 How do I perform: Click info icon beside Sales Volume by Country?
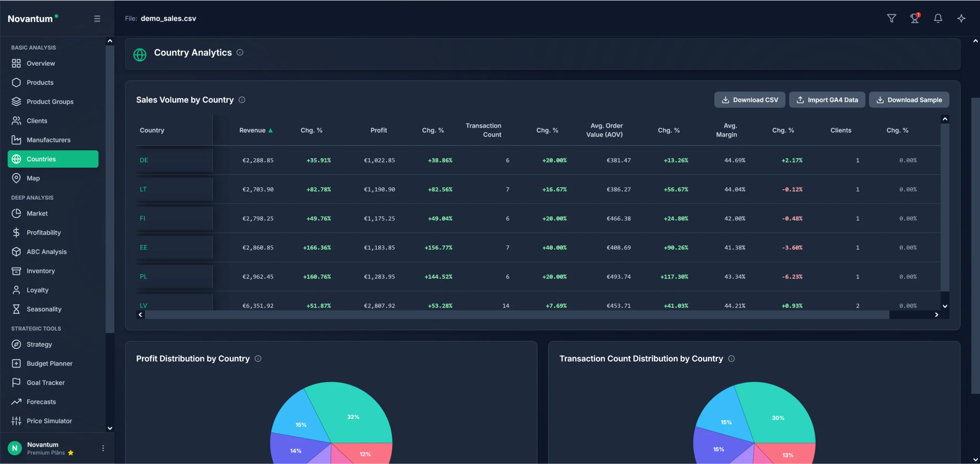point(242,100)
